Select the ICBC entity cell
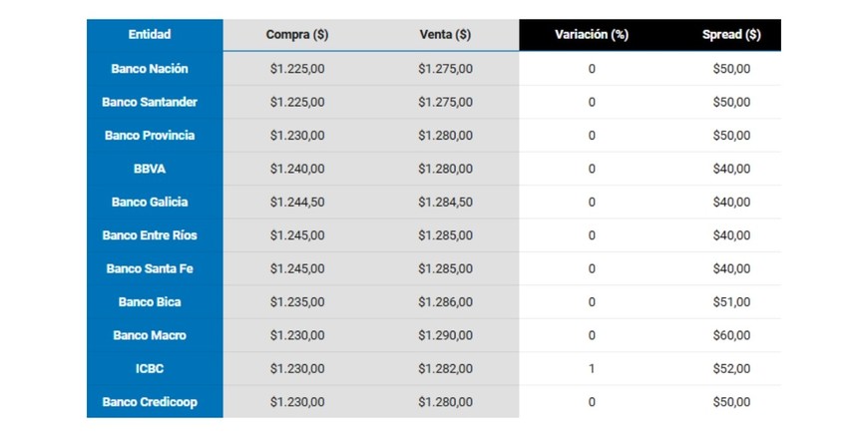Screen dimensions: 868x437 pos(150,368)
